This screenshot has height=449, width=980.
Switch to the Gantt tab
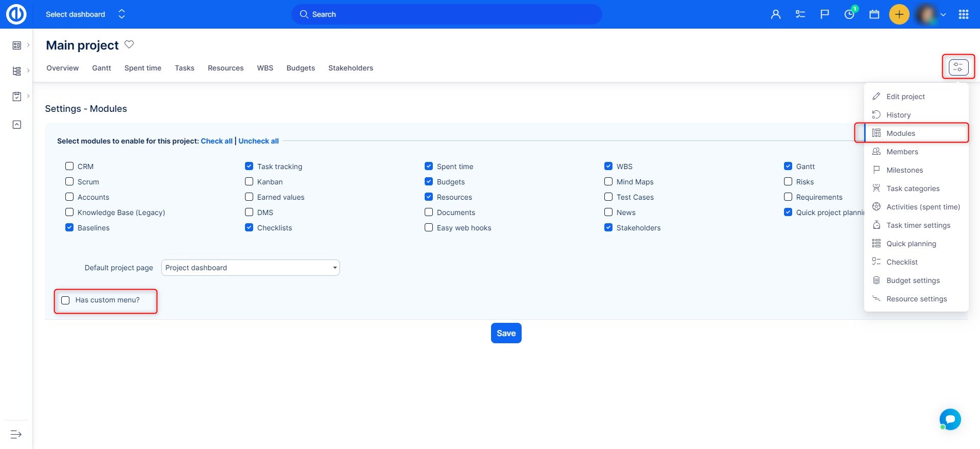pos(102,68)
